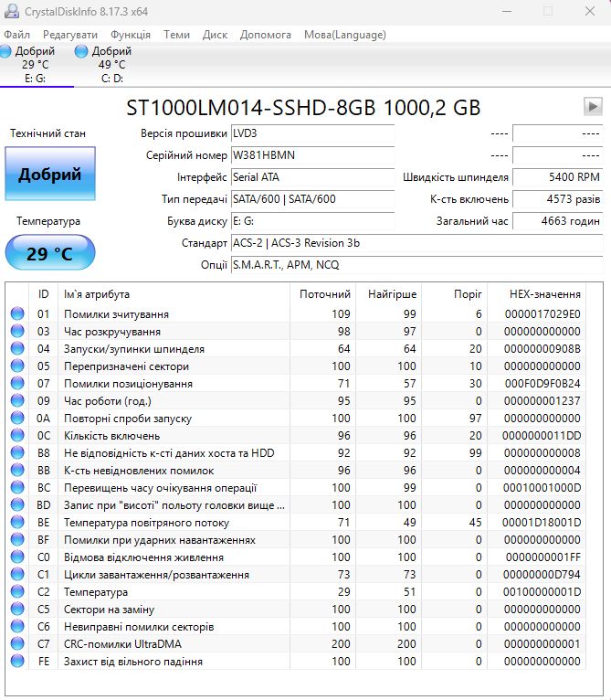This screenshot has height=700, width=611.
Task: Click status circle for C7 CRC-помилки UltraDMA
Action: point(17,643)
